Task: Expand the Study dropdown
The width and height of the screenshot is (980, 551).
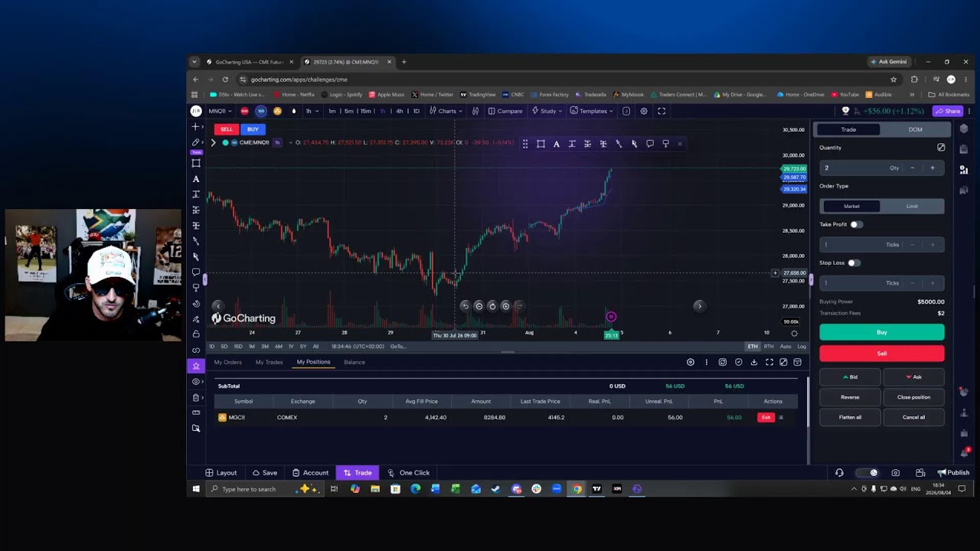Action: pos(548,111)
